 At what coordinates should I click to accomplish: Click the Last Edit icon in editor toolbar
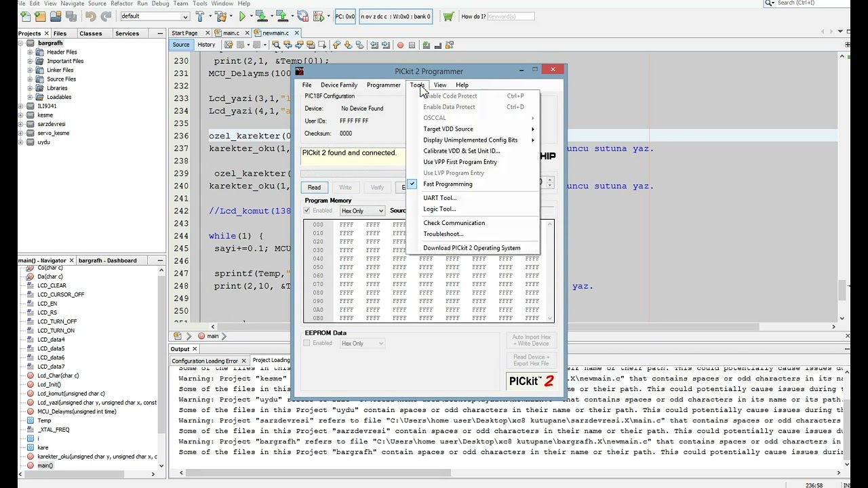tap(229, 45)
